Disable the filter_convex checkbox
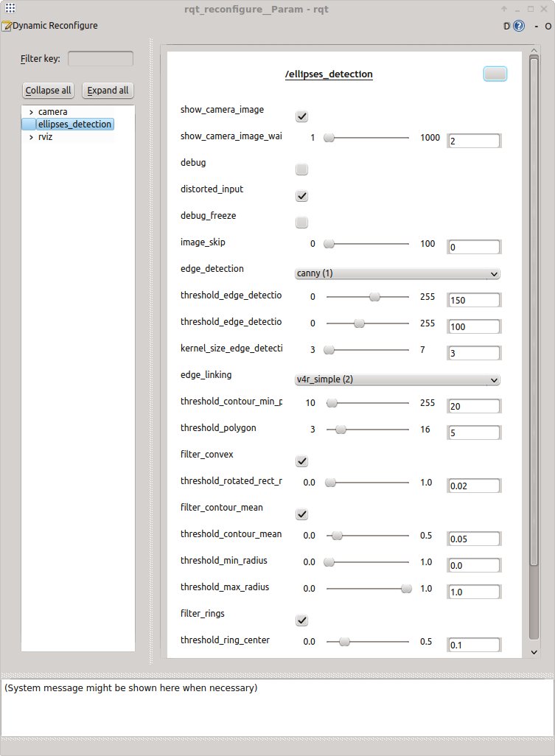Viewport: 555px width, 756px height. pyautogui.click(x=301, y=461)
